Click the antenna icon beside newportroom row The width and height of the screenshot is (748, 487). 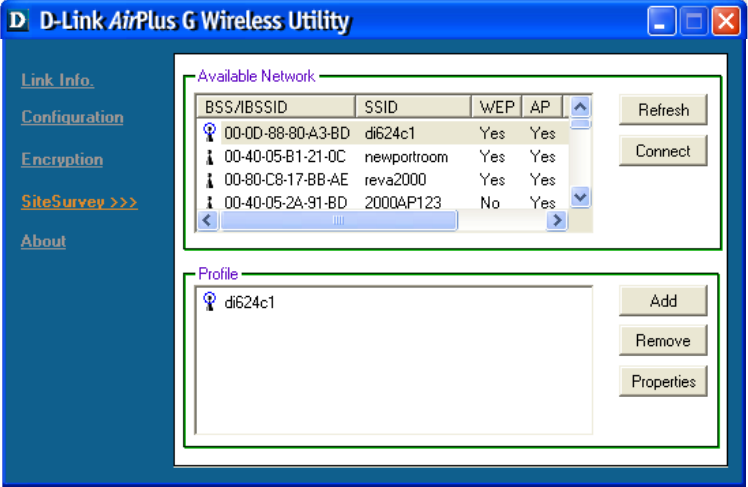click(x=209, y=156)
